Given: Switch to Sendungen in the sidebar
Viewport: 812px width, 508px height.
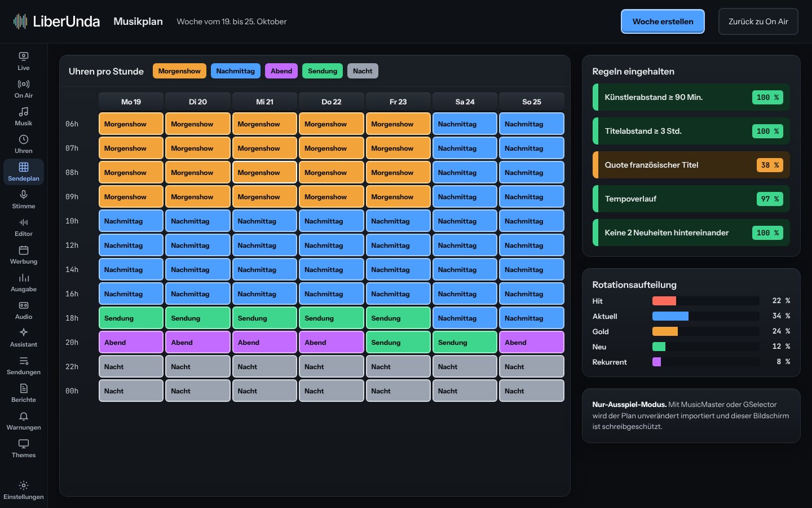Looking at the screenshot, I should [x=24, y=365].
